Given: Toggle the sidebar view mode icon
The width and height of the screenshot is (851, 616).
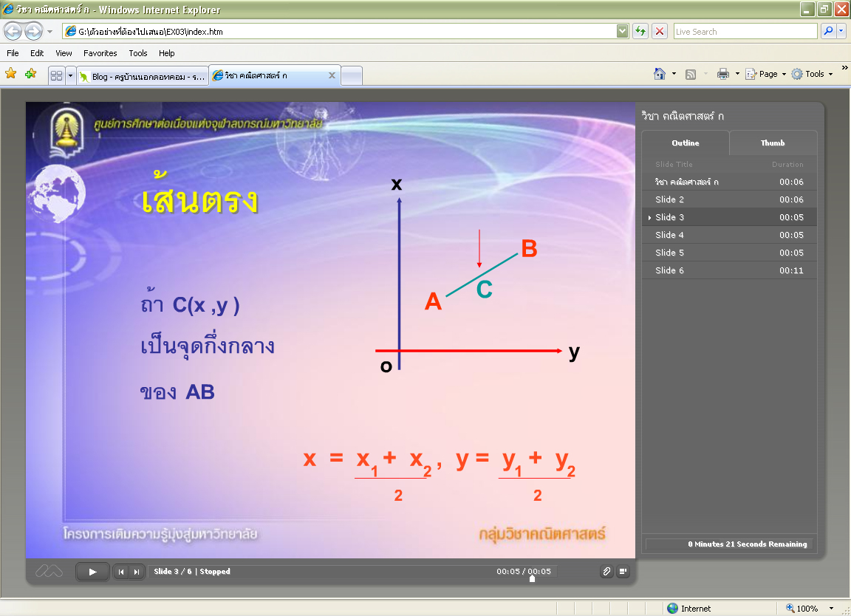Looking at the screenshot, I should 623,572.
